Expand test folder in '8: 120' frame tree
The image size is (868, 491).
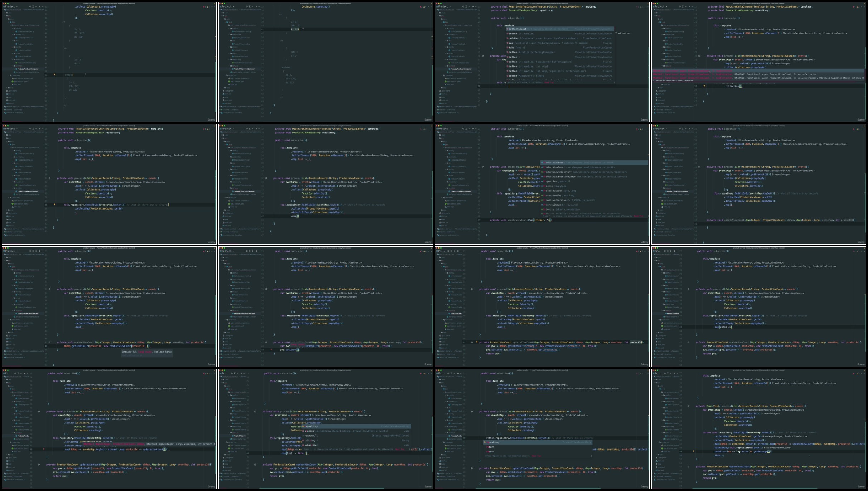tap(223, 88)
